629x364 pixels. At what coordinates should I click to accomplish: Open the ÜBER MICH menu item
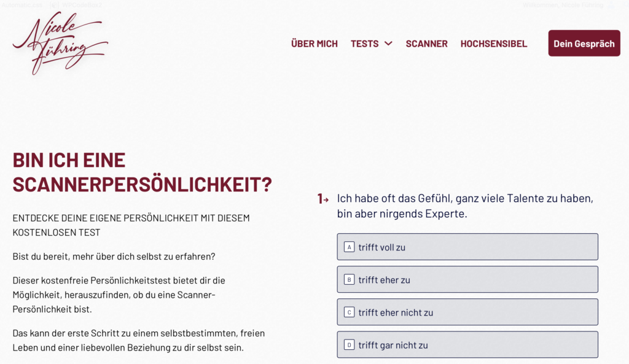314,43
